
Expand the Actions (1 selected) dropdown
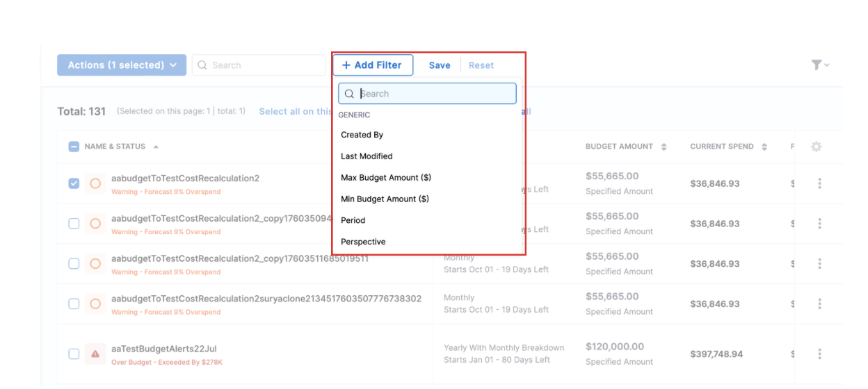pos(122,65)
